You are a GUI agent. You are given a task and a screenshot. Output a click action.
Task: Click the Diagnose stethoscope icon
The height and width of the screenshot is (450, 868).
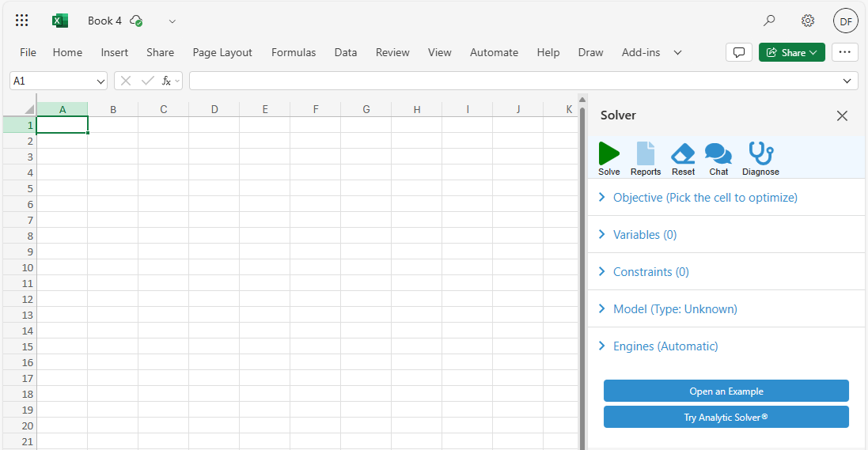tap(760, 154)
